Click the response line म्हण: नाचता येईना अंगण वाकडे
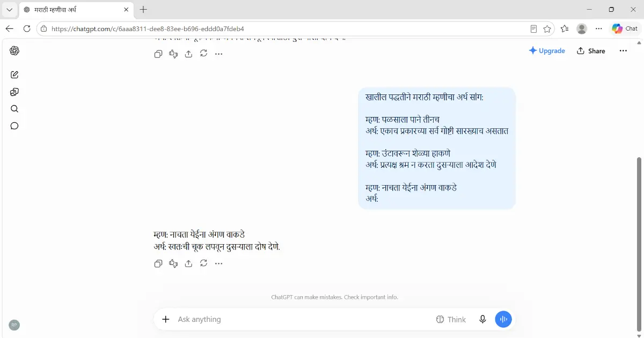Screen dimensions: 644x338 tap(199, 234)
